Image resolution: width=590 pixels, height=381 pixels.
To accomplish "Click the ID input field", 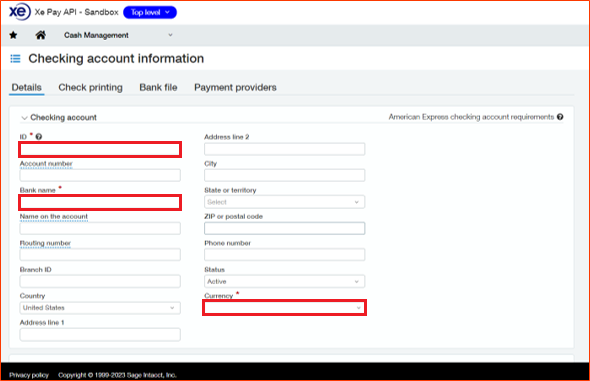I will pos(100,150).
